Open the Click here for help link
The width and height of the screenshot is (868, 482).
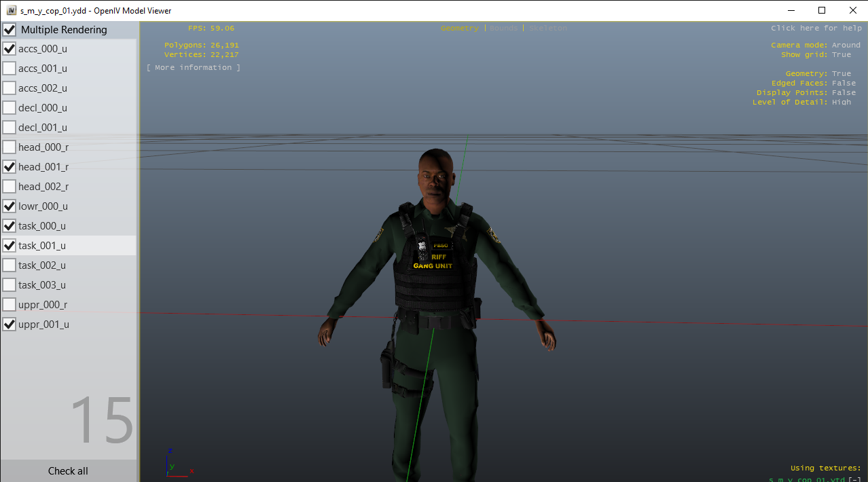[x=816, y=29]
